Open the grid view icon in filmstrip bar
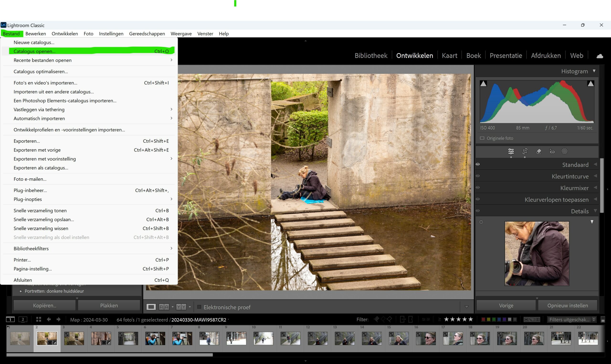The width and height of the screenshot is (611, 364). click(x=38, y=319)
